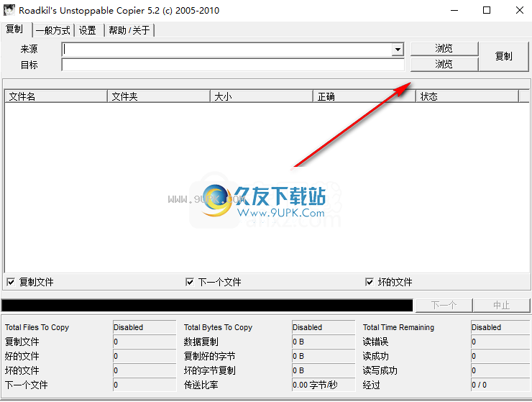Click the 读错误 label

point(375,342)
